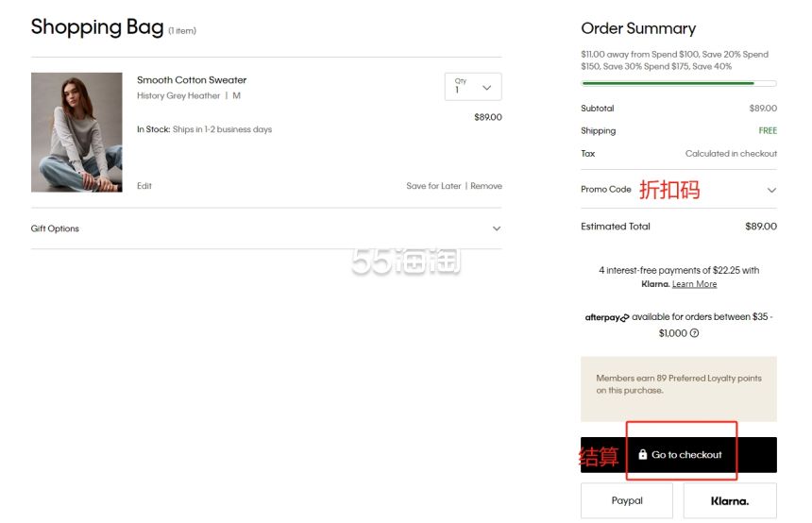Screen dimensions: 812x523
Task: Open the Klarna Learn More link
Action: [694, 284]
